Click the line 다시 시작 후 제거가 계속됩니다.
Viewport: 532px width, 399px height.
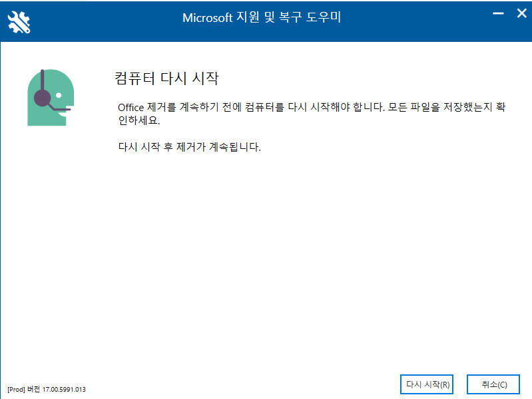[x=189, y=147]
